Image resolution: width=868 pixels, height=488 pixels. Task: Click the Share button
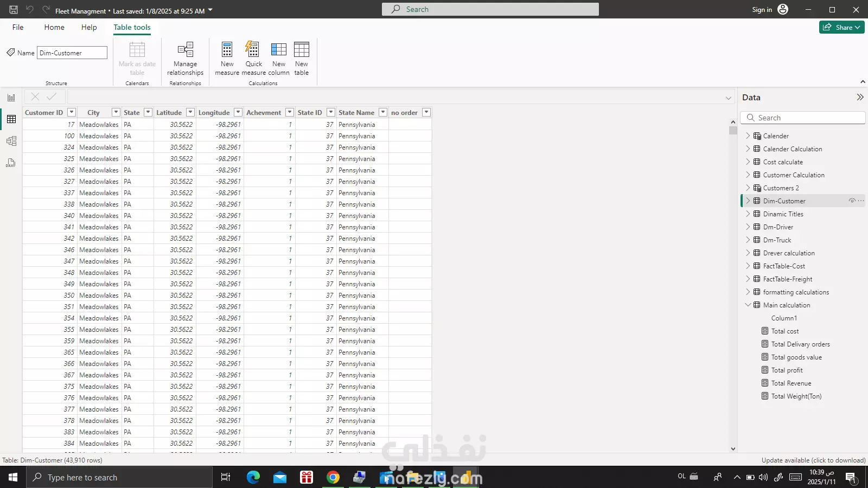pyautogui.click(x=841, y=27)
